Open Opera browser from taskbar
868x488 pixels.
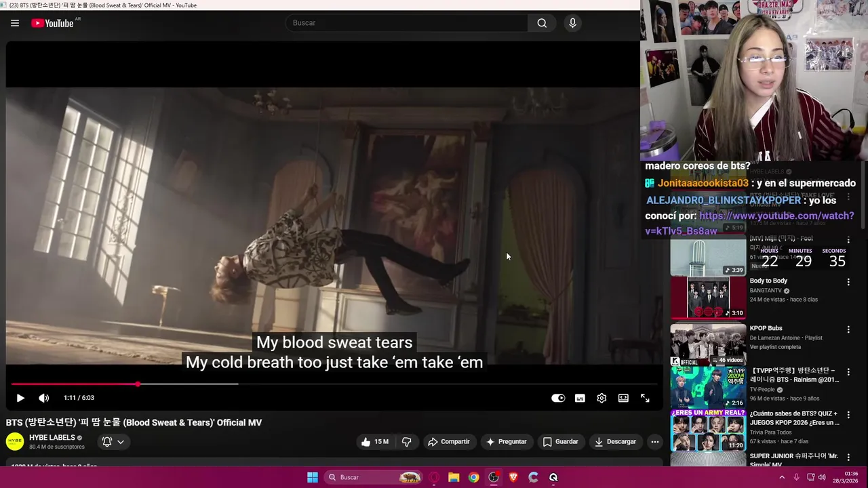435,477
